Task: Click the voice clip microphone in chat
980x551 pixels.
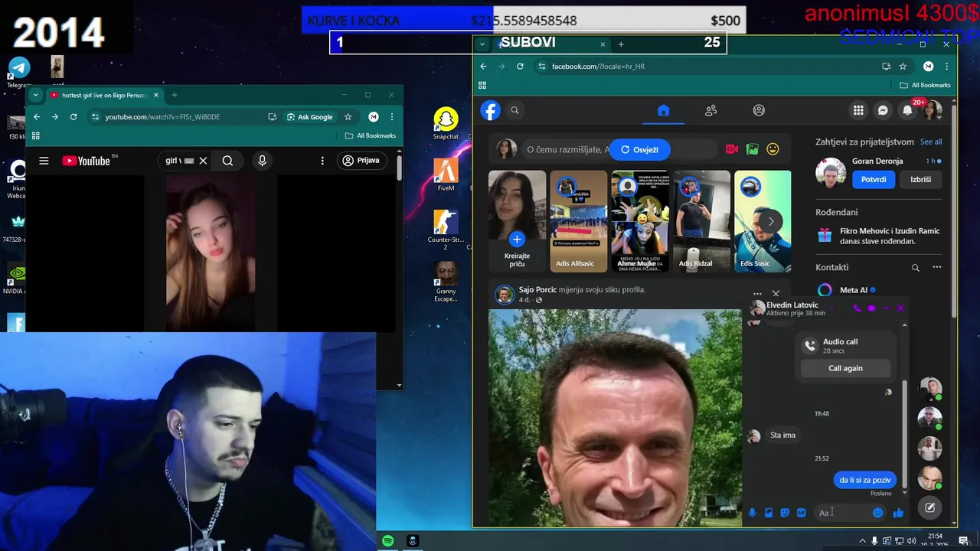Action: tap(753, 513)
